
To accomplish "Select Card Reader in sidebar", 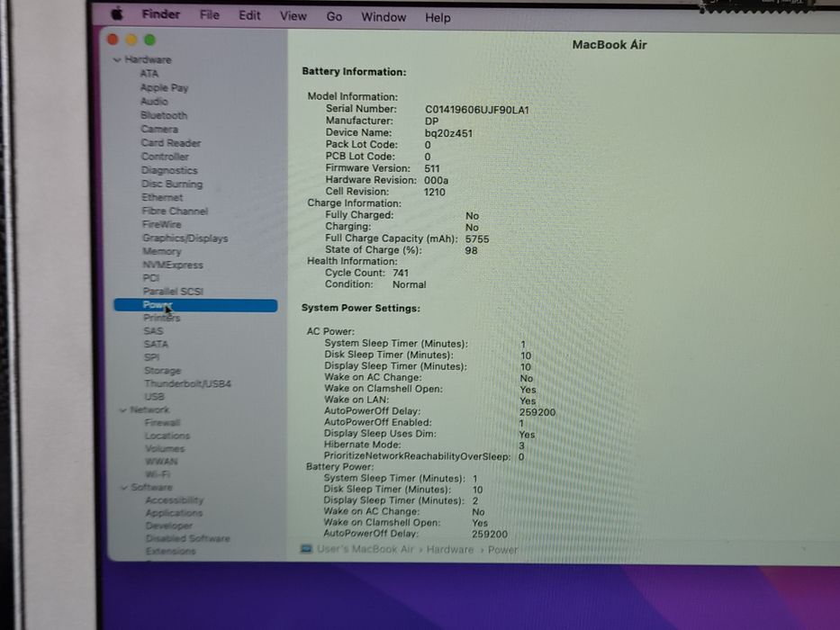I will point(171,143).
